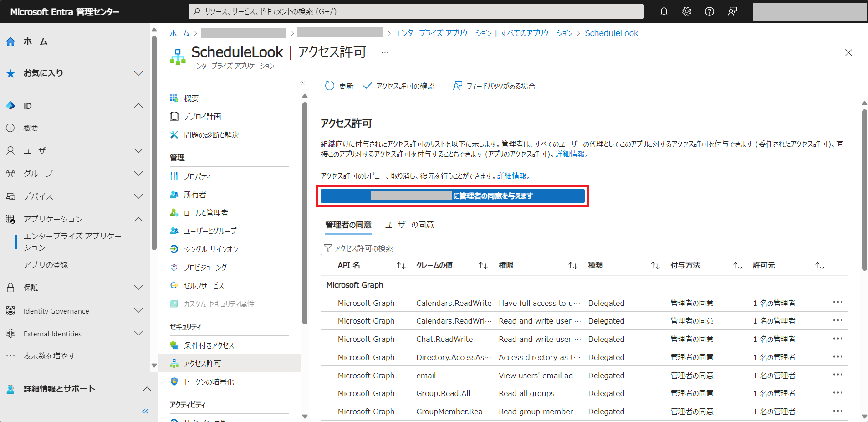The height and width of the screenshot is (422, 868).
Task: Select the 管理者の同意 tab
Action: 348,225
